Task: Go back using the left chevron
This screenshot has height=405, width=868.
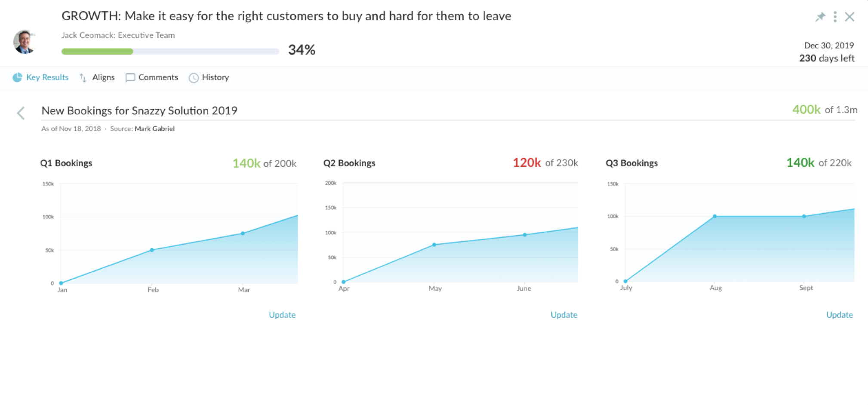Action: coord(21,113)
